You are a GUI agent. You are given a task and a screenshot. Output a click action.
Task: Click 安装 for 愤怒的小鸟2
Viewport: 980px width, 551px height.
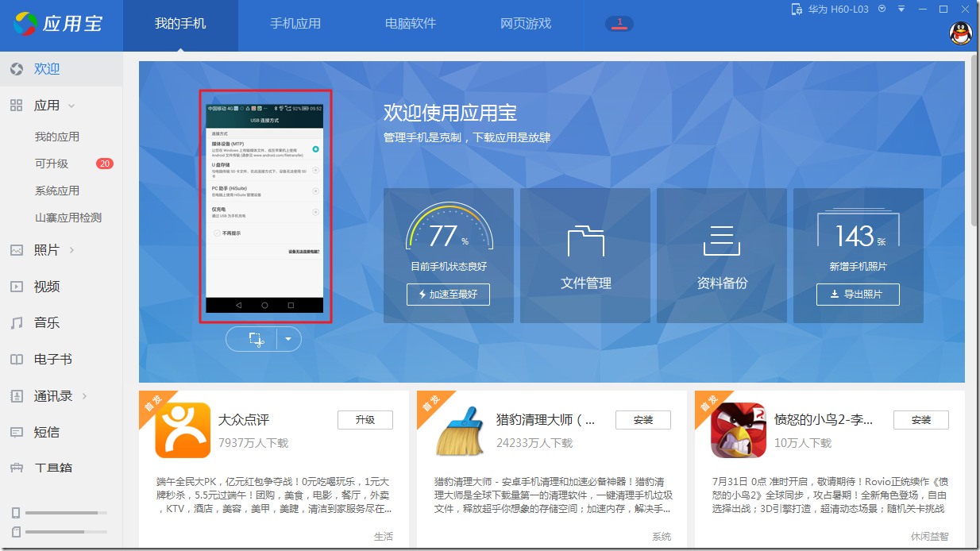tap(921, 420)
